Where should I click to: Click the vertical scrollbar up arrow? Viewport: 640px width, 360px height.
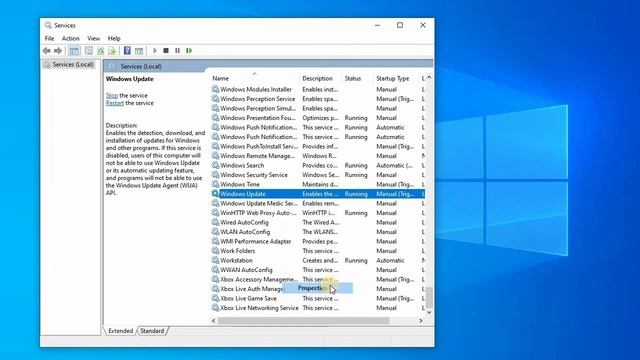(429, 78)
